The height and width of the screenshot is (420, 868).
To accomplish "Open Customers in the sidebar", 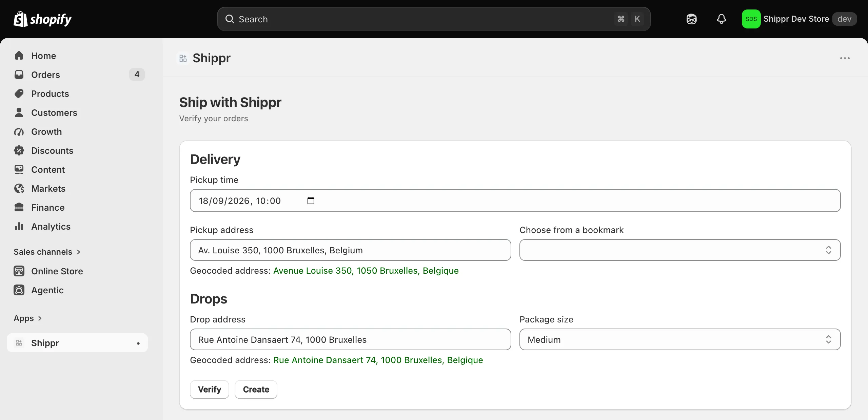I will 77,112.
